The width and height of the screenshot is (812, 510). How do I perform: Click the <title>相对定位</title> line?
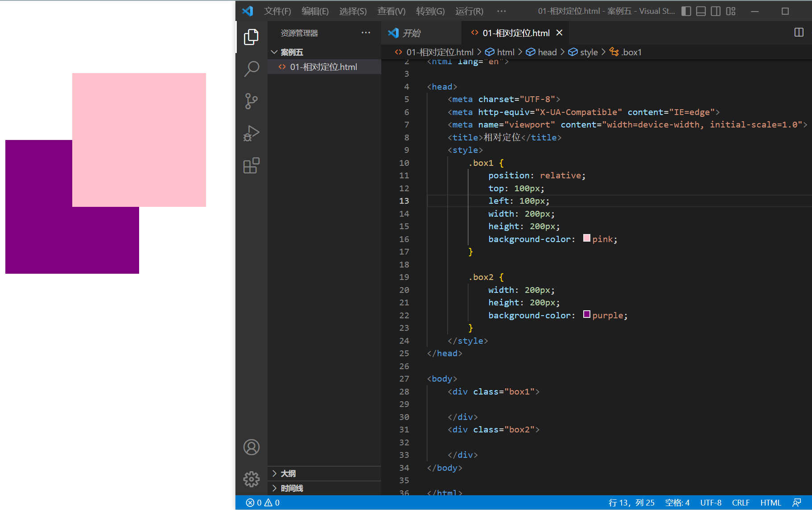[x=504, y=137]
